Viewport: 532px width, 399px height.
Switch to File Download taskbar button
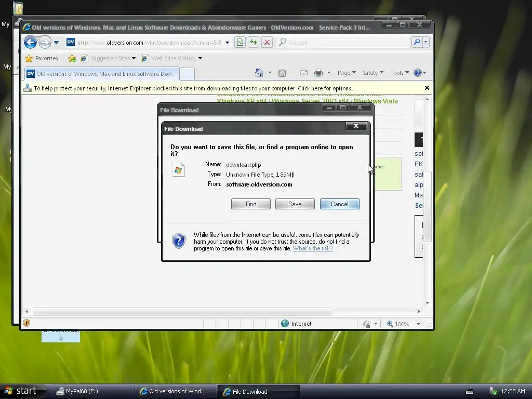tap(258, 392)
